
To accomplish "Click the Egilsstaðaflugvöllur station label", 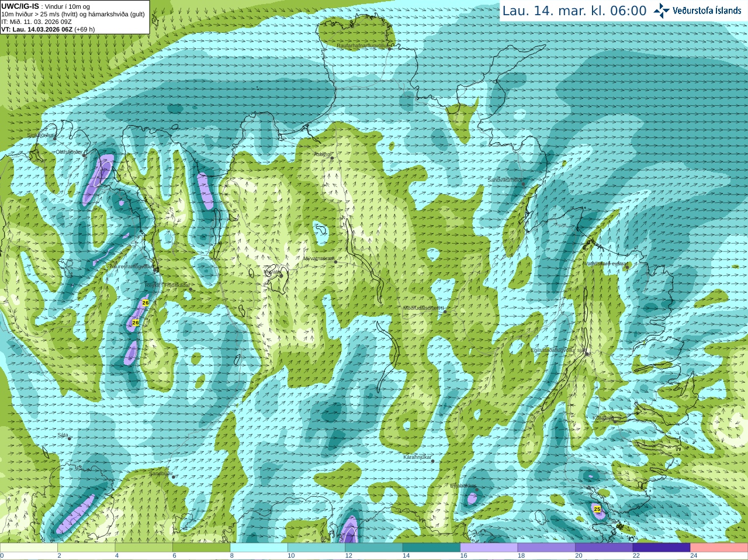I will click(558, 350).
